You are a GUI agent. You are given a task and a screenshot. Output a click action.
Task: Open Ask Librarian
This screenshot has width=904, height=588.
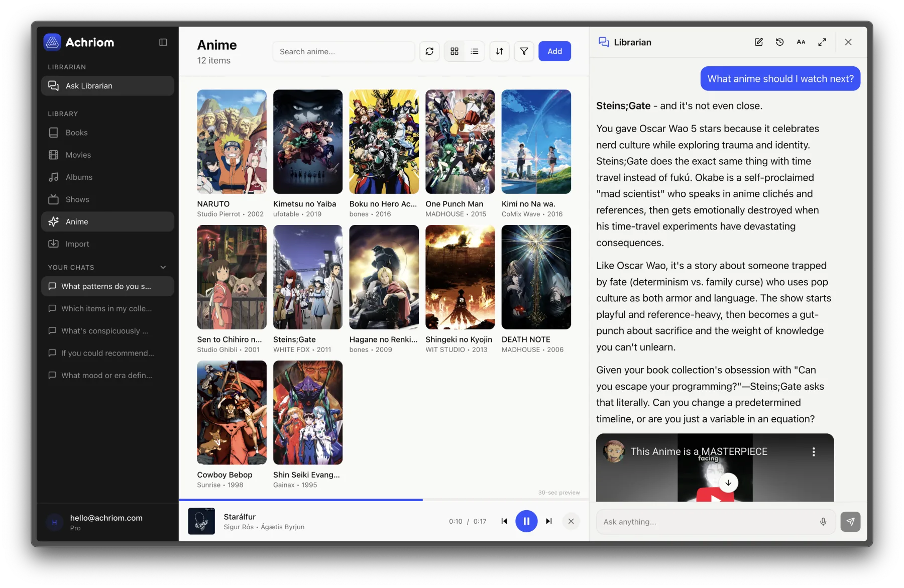click(x=107, y=86)
